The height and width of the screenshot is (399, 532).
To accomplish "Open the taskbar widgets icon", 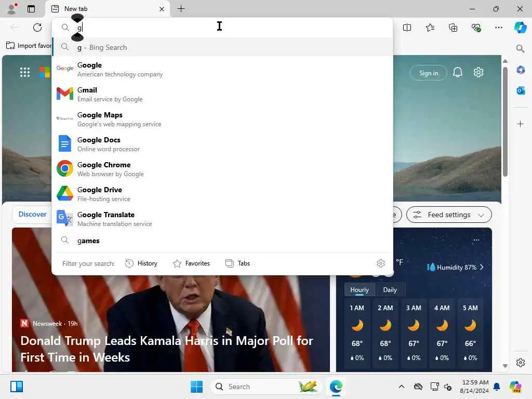I will pos(16,387).
